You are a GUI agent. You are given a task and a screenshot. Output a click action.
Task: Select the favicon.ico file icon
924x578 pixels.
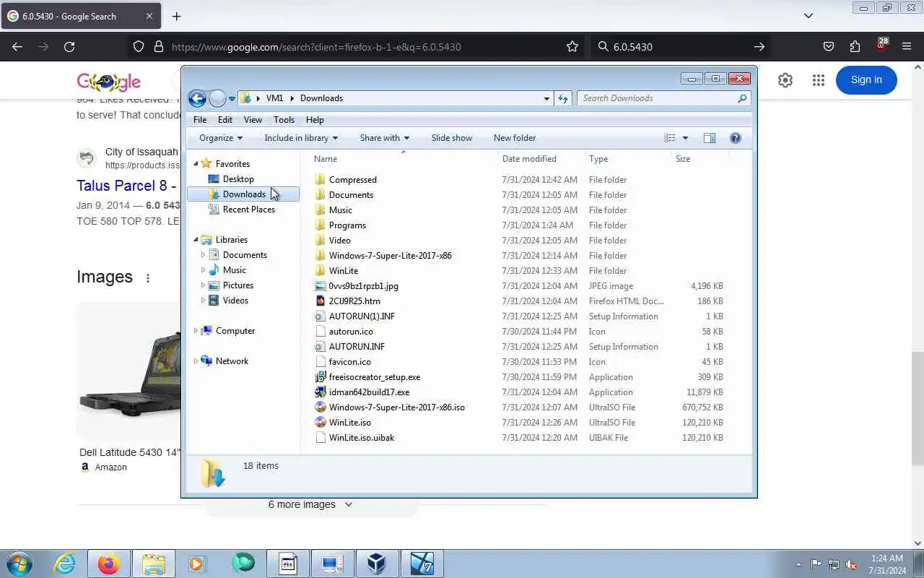click(321, 362)
